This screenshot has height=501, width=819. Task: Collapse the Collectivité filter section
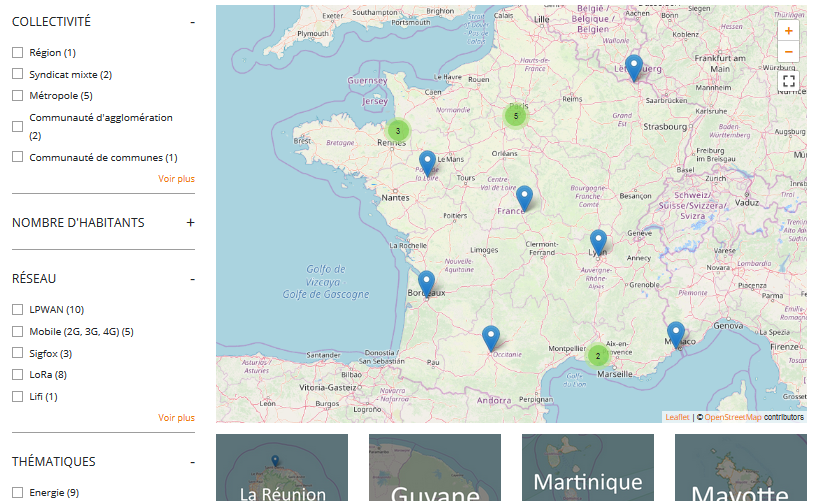pos(190,21)
